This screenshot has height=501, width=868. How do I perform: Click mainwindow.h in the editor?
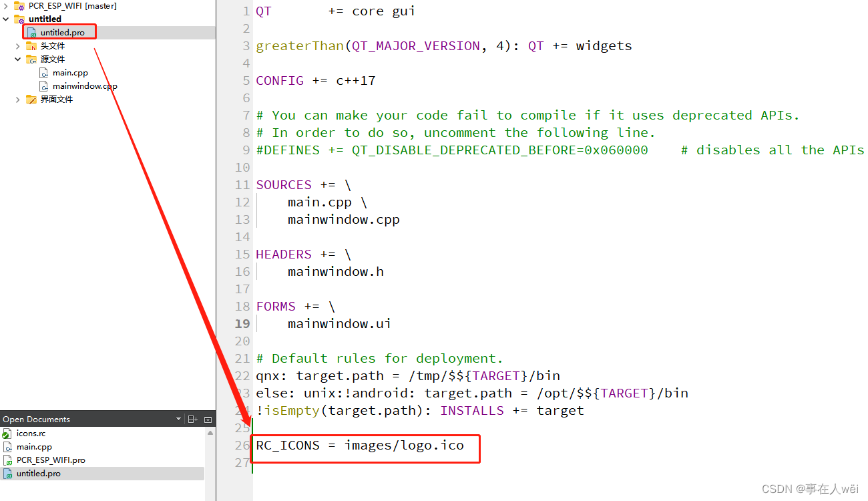point(336,271)
